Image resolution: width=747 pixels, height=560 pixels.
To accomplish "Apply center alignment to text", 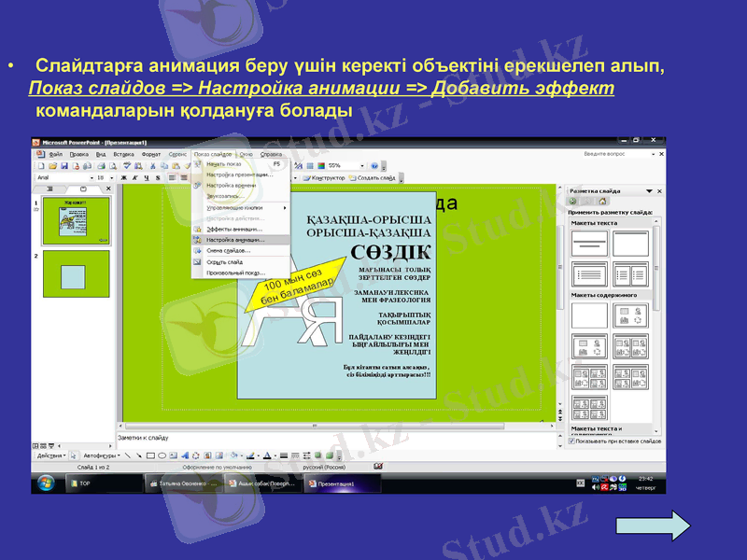I will pyautogui.click(x=184, y=177).
